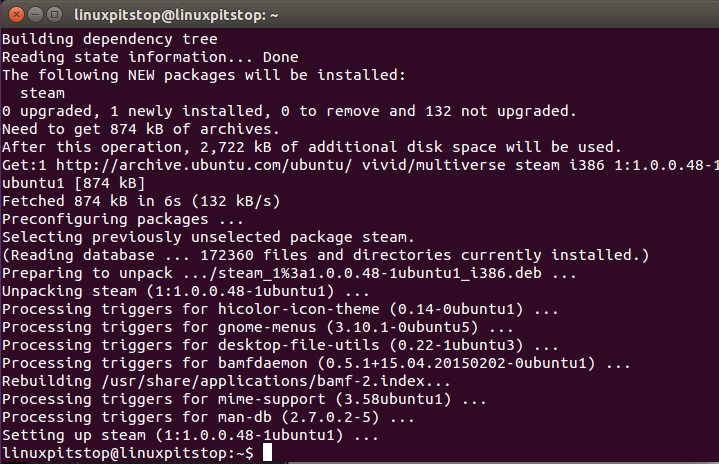The image size is (719, 464).
Task: Click the archive.ubuntu.com URL
Action: (204, 165)
